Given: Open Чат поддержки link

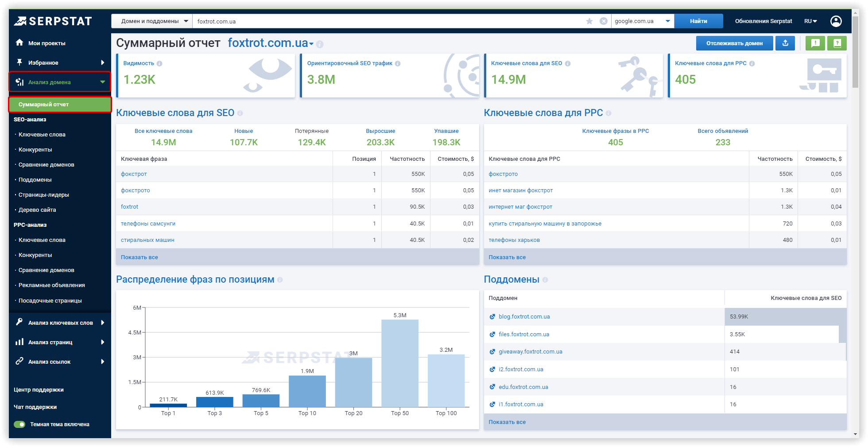Looking at the screenshot, I should point(35,407).
